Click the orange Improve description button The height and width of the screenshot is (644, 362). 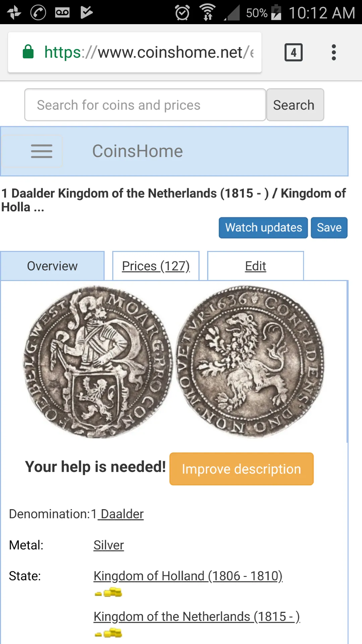(x=241, y=469)
